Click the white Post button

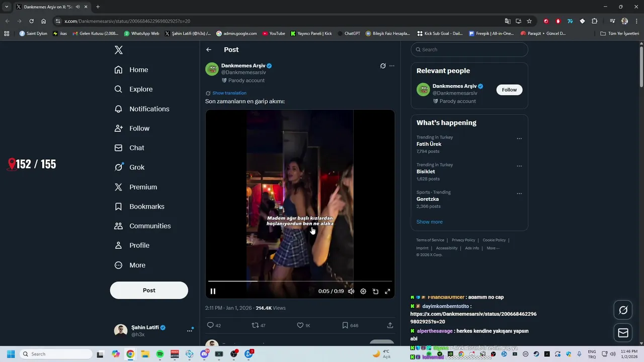click(x=149, y=290)
